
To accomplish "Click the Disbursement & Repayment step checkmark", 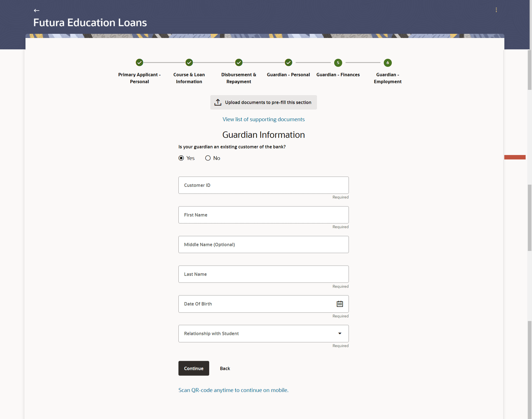I will click(239, 63).
